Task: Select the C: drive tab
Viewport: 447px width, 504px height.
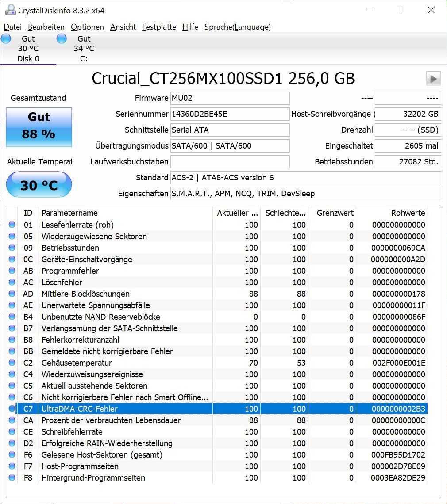Action: (x=84, y=49)
